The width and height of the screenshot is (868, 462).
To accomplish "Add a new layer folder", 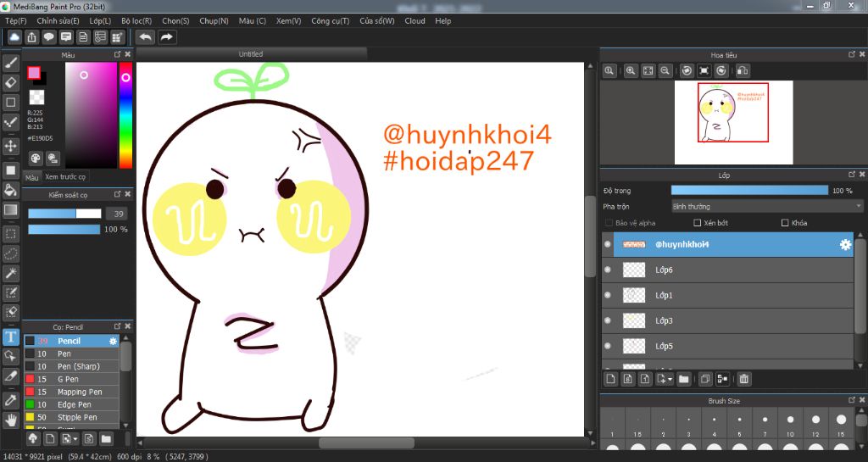I will [x=684, y=379].
